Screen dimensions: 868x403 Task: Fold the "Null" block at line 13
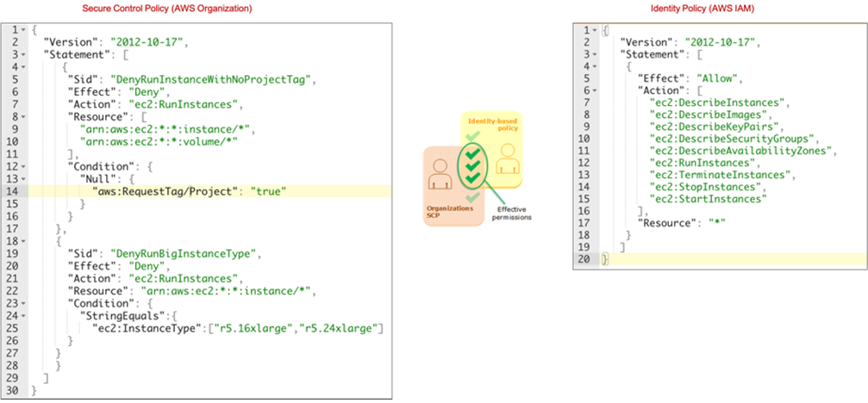[23, 178]
